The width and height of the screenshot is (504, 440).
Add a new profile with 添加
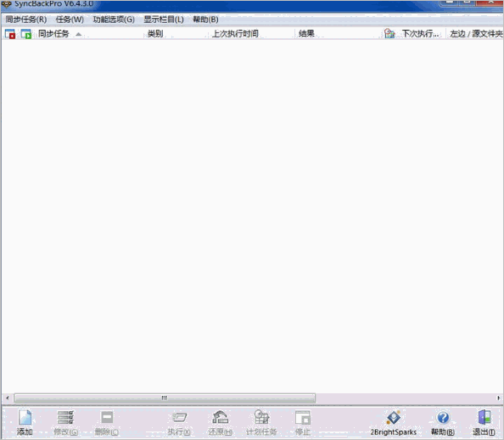(25, 423)
